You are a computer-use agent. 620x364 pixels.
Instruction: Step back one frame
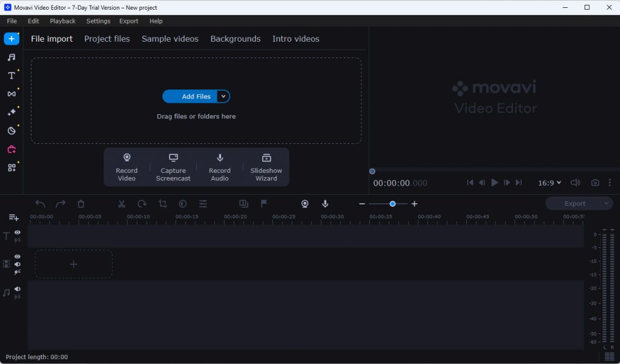tap(482, 183)
